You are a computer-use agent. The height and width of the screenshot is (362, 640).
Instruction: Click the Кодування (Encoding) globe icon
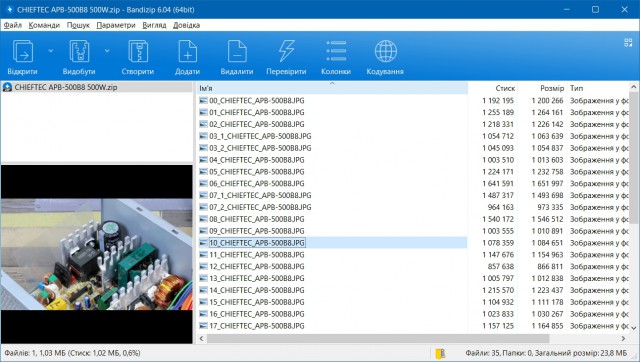pos(385,51)
